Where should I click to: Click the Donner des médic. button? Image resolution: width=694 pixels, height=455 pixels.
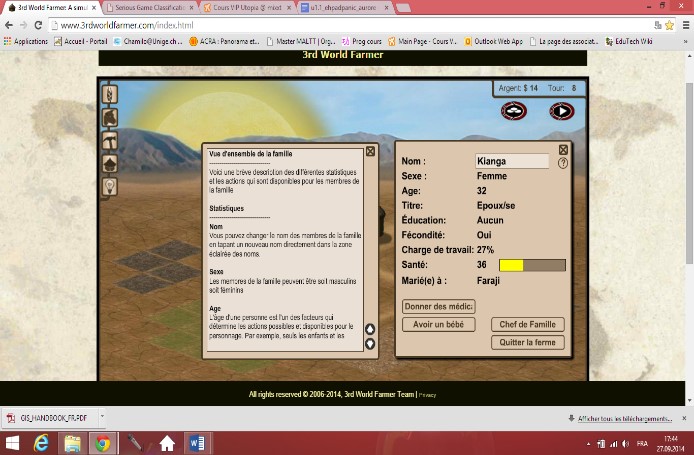click(439, 306)
